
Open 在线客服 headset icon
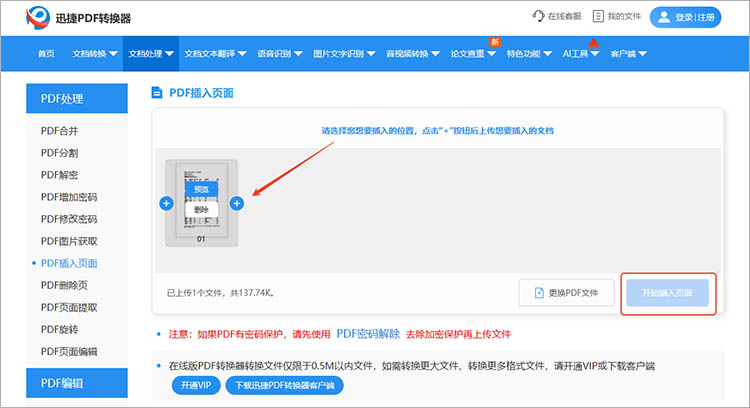[x=538, y=16]
